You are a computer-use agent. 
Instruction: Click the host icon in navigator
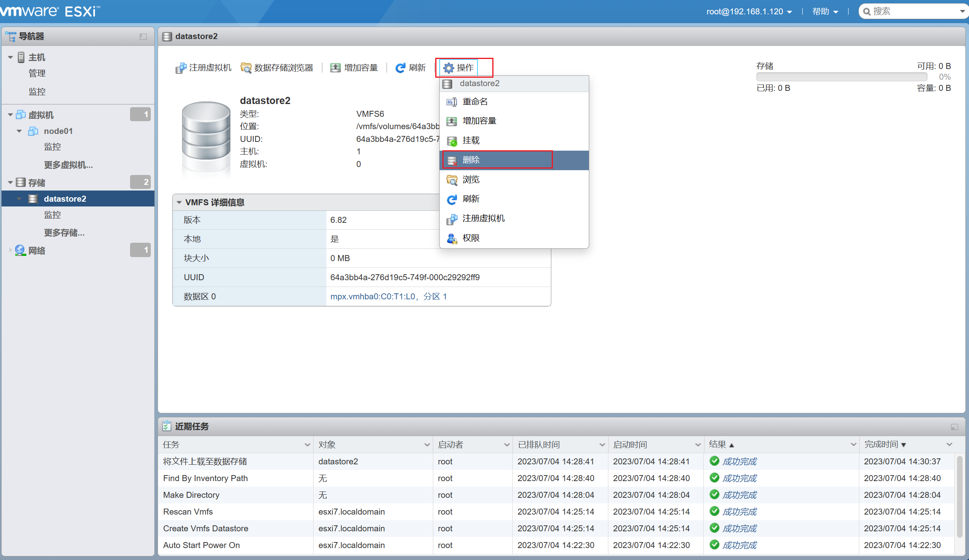(21, 57)
